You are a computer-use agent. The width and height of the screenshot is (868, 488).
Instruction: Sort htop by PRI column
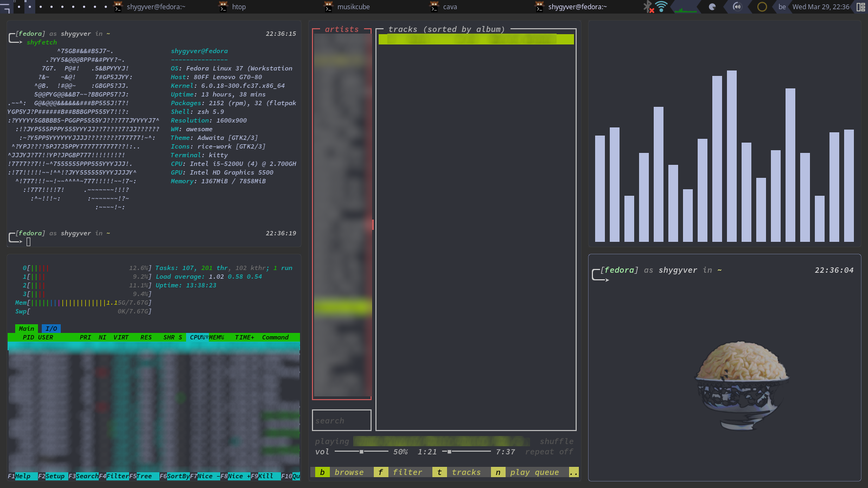(x=85, y=337)
